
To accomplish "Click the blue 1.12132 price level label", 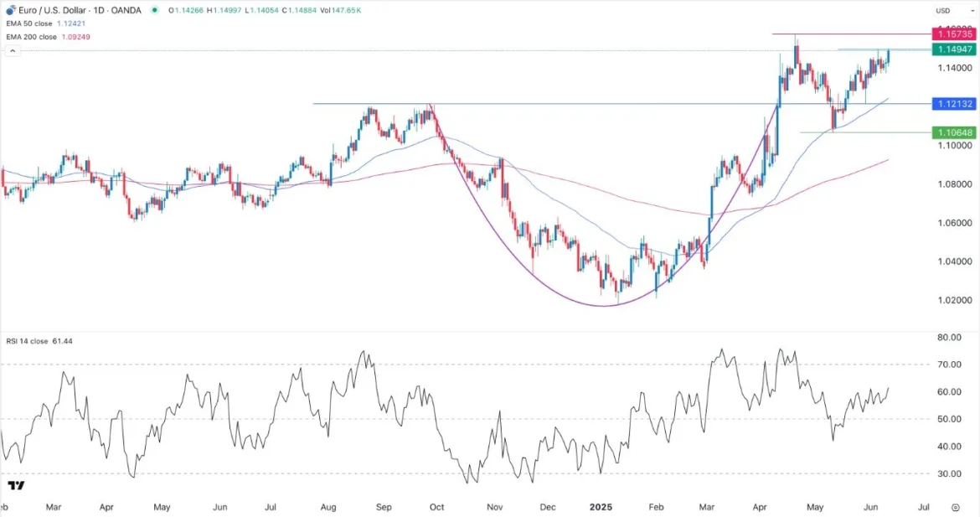I will pyautogui.click(x=955, y=104).
